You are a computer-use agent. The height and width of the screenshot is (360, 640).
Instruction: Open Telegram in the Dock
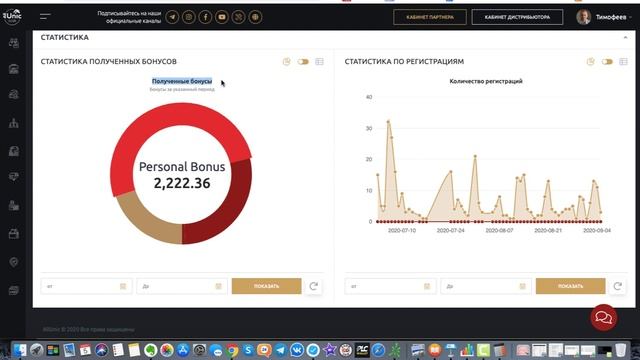(280, 350)
